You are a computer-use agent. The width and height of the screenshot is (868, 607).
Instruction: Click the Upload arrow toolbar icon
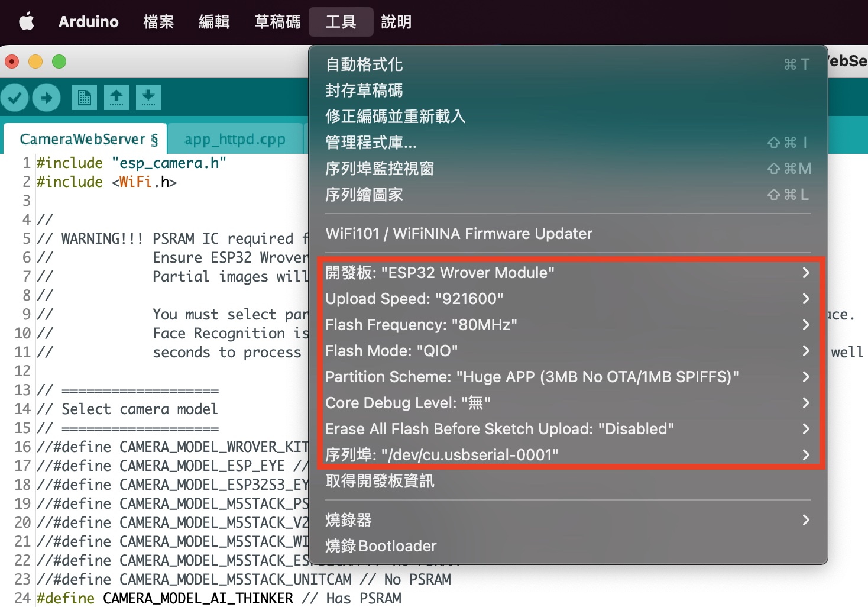(47, 98)
